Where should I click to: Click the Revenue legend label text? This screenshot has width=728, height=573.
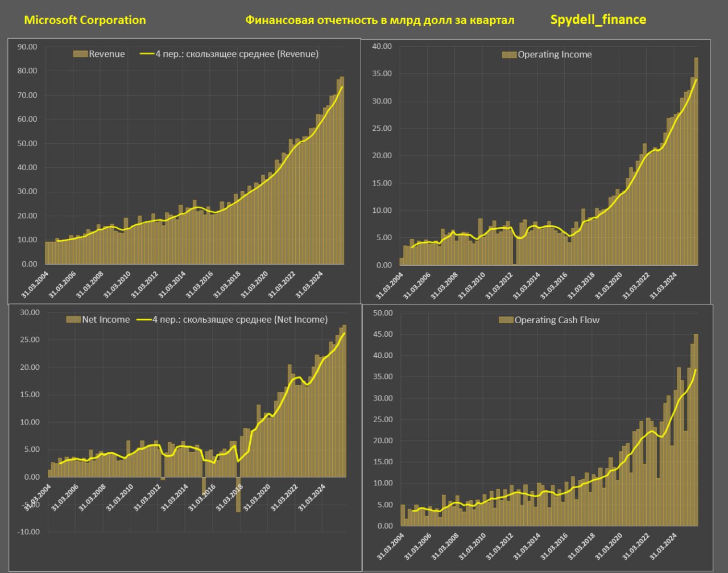click(x=107, y=54)
